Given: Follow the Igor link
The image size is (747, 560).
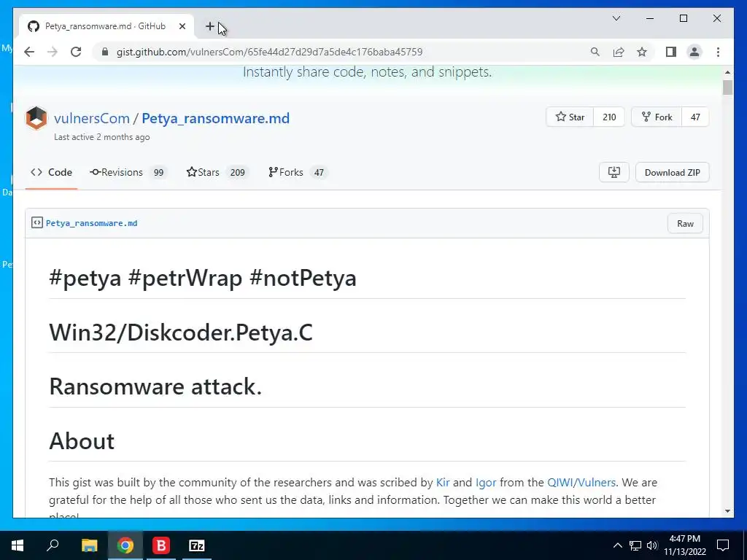Looking at the screenshot, I should pyautogui.click(x=485, y=483).
